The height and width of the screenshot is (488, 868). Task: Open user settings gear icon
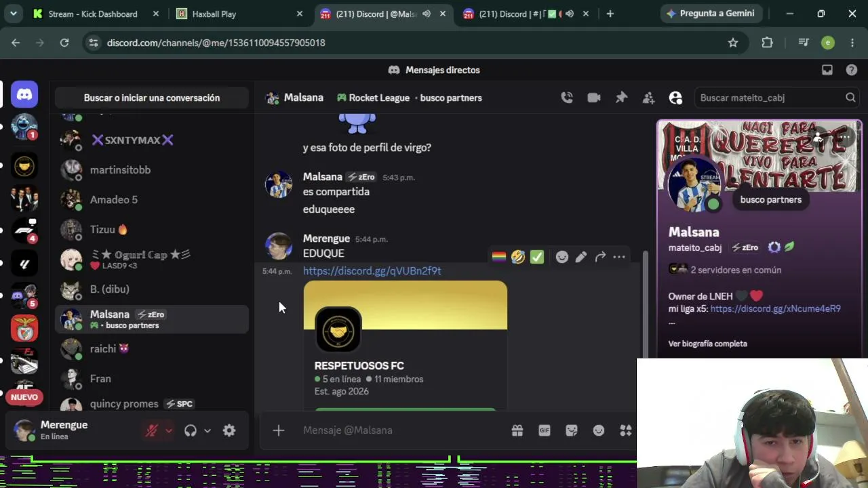click(229, 430)
